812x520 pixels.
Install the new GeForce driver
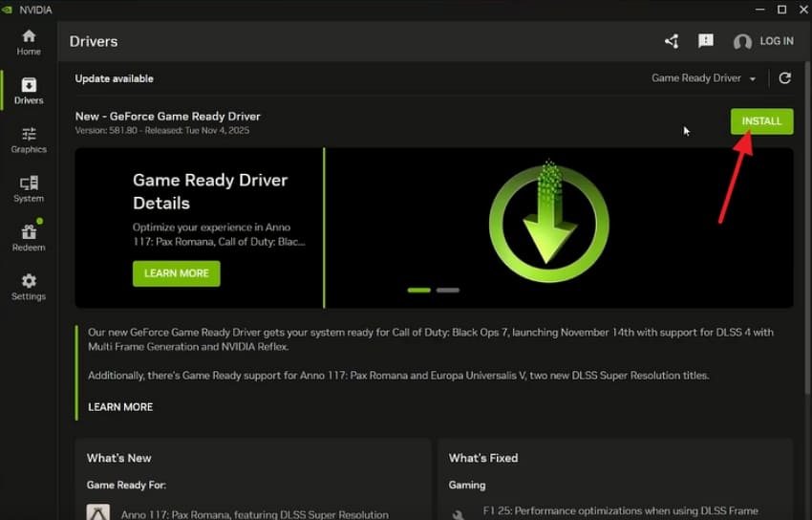coord(761,121)
